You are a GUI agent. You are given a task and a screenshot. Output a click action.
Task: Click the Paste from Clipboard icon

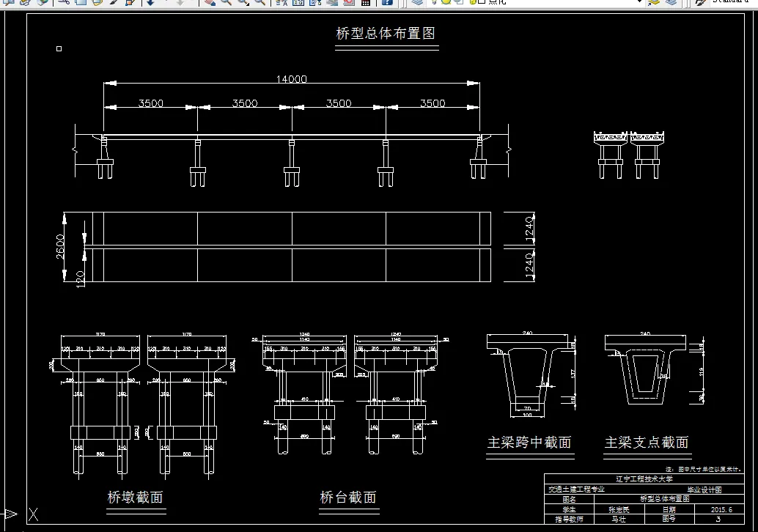97,4
